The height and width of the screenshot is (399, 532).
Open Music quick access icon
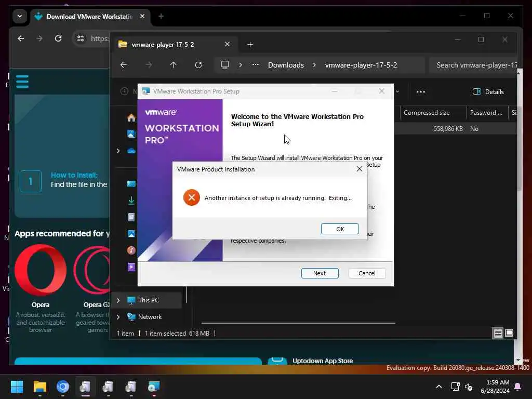[131, 250]
